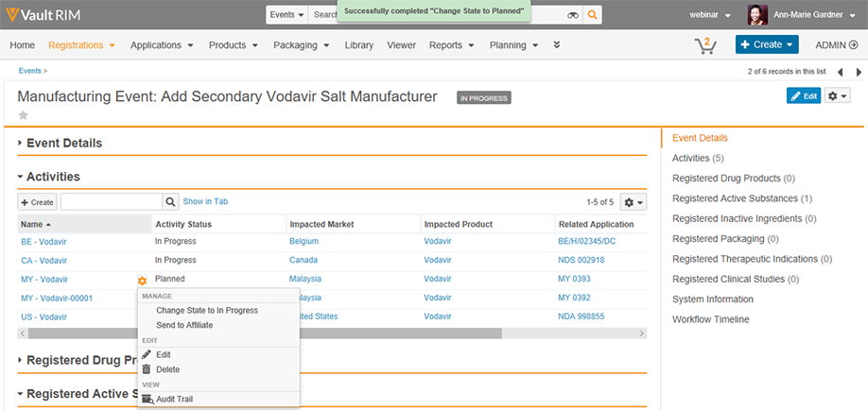Open the Events search scope dropdown
This screenshot has height=410, width=868.
287,15
